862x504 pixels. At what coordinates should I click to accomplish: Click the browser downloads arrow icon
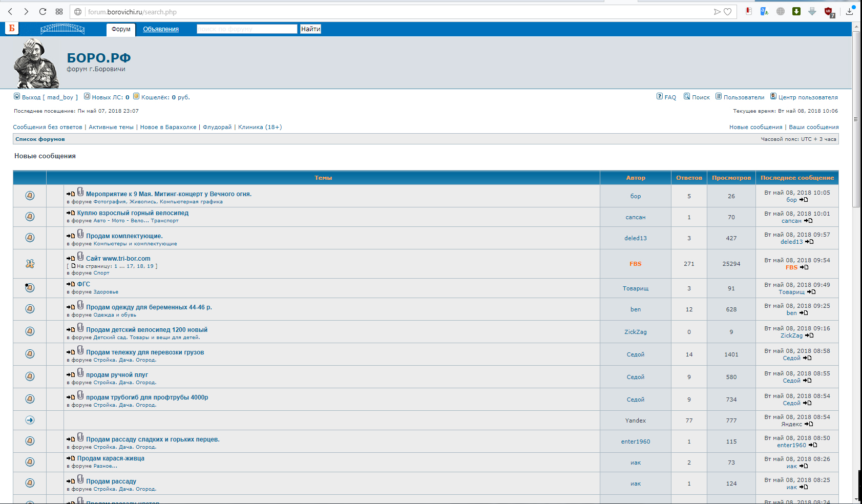849,11
